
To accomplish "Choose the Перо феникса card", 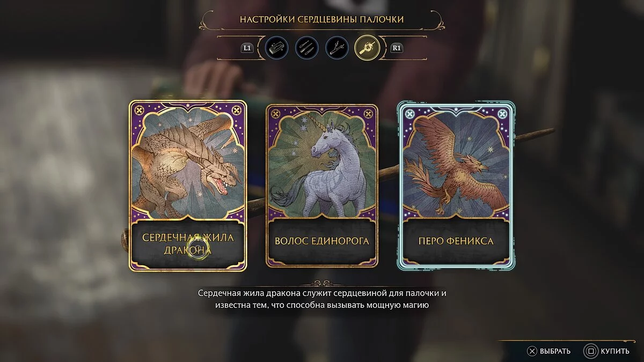I will tap(456, 186).
